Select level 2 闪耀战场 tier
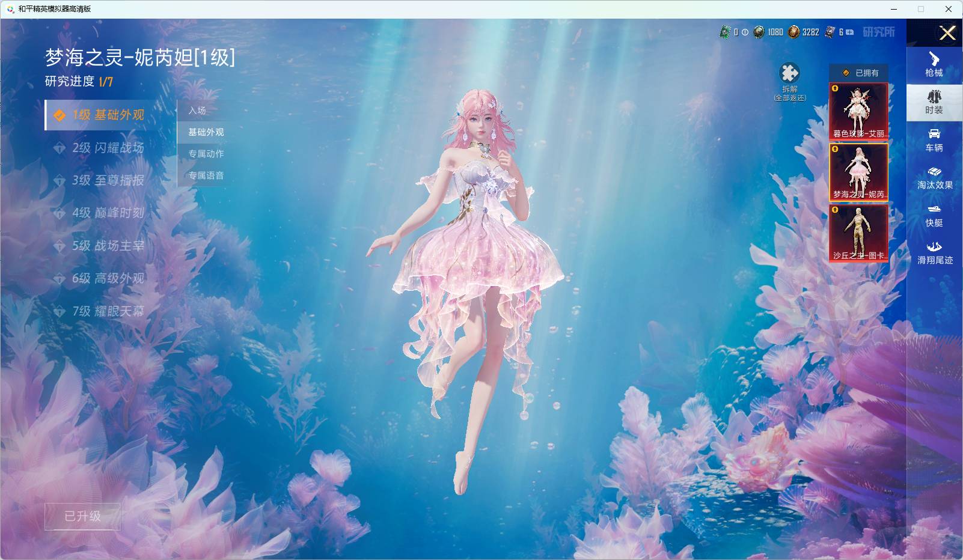The height and width of the screenshot is (560, 963). click(x=108, y=148)
